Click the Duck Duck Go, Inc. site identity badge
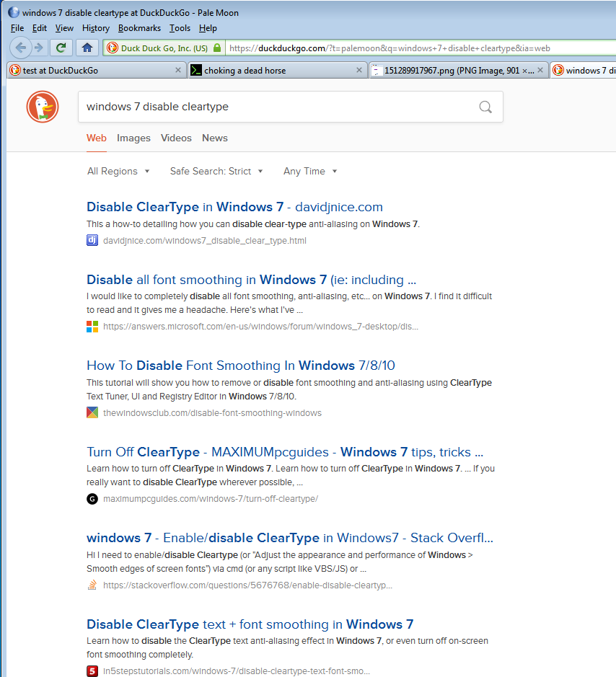Viewport: 616px width, 677px height. (157, 48)
